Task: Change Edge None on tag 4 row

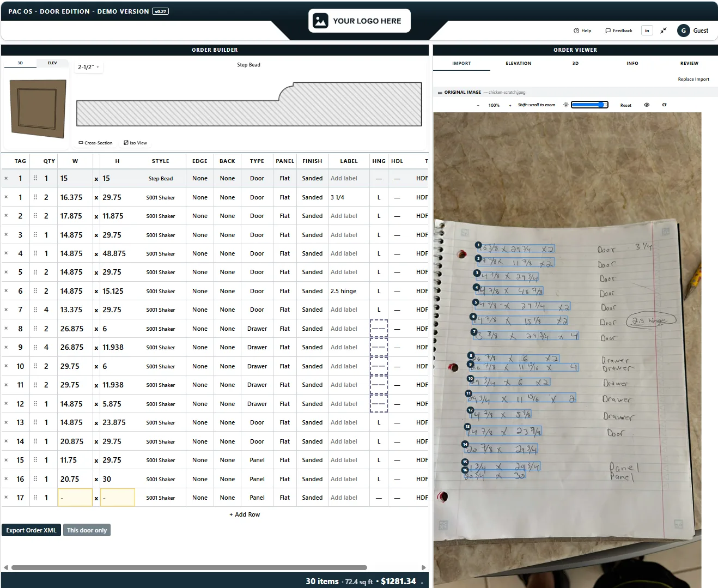Action: pyautogui.click(x=200, y=253)
